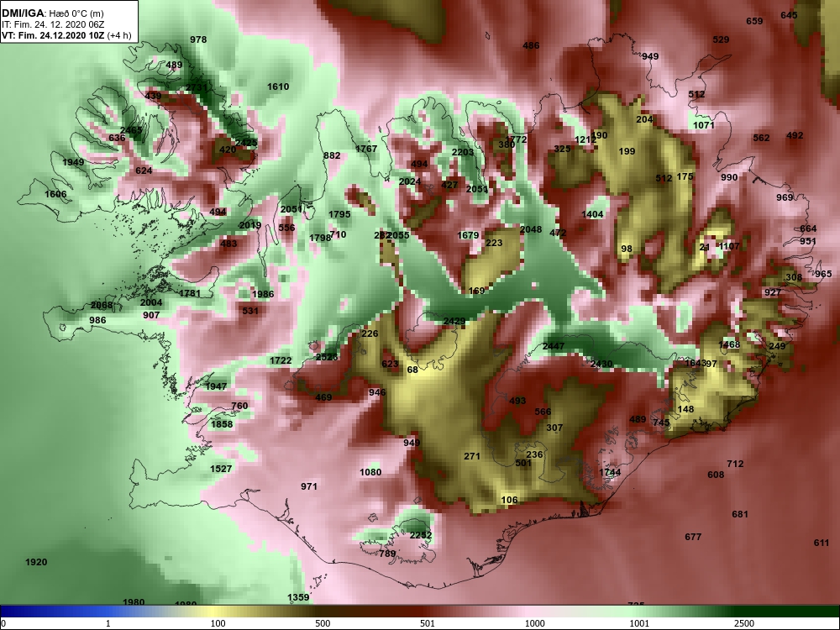The height and width of the screenshot is (630, 840).
Task: Select the legend label '1000' on colour scale
Action: point(534,623)
